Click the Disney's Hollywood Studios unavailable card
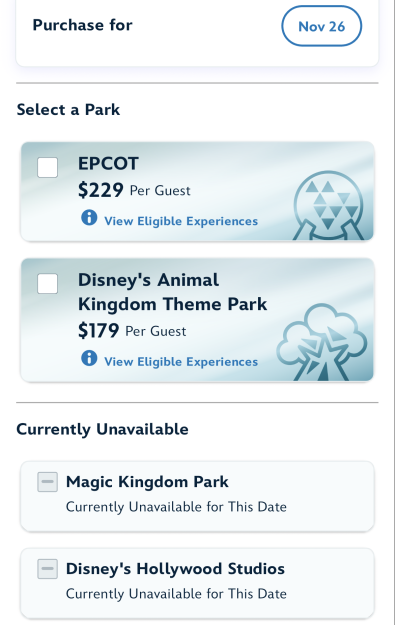This screenshot has height=625, width=395. coord(197,583)
